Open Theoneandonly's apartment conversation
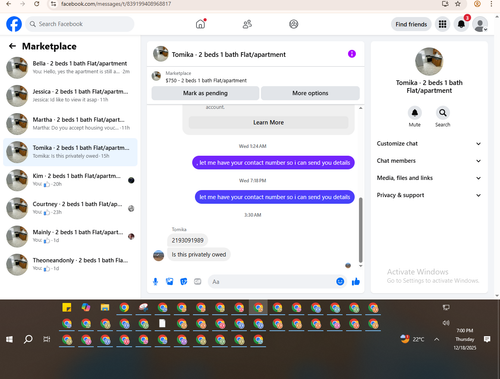 pyautogui.click(x=70, y=264)
